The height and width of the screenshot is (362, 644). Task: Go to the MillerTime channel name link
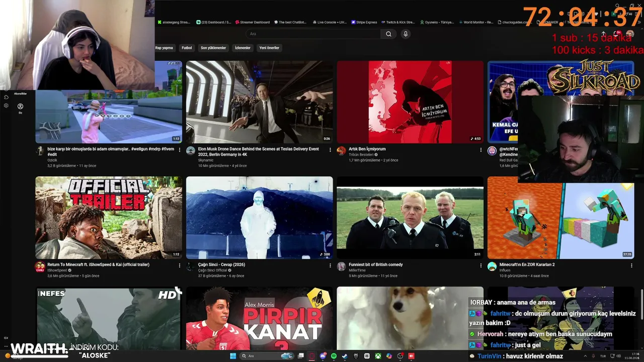[357, 270]
